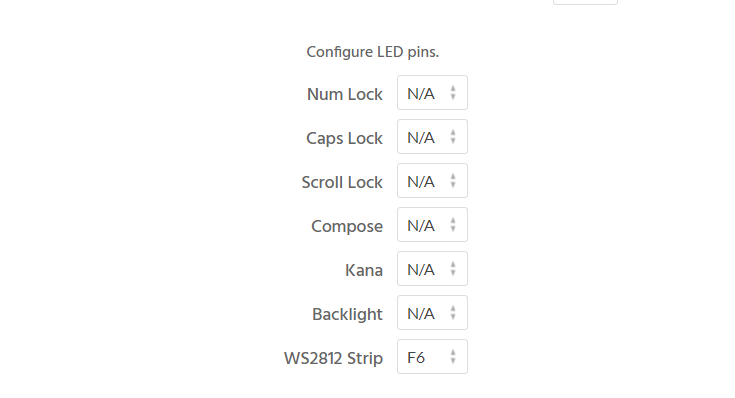Click the Kana label
The width and height of the screenshot is (735, 398).
364,270
